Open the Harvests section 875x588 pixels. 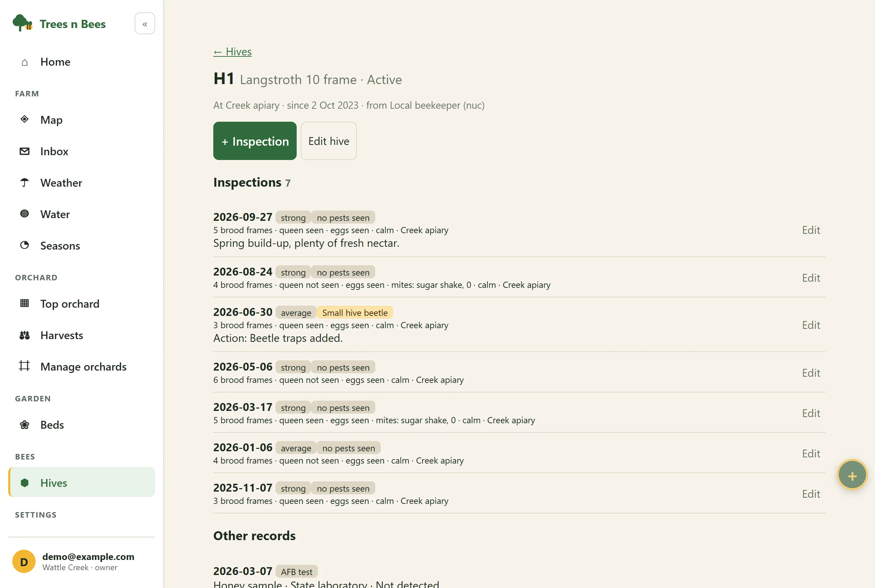pos(82,335)
